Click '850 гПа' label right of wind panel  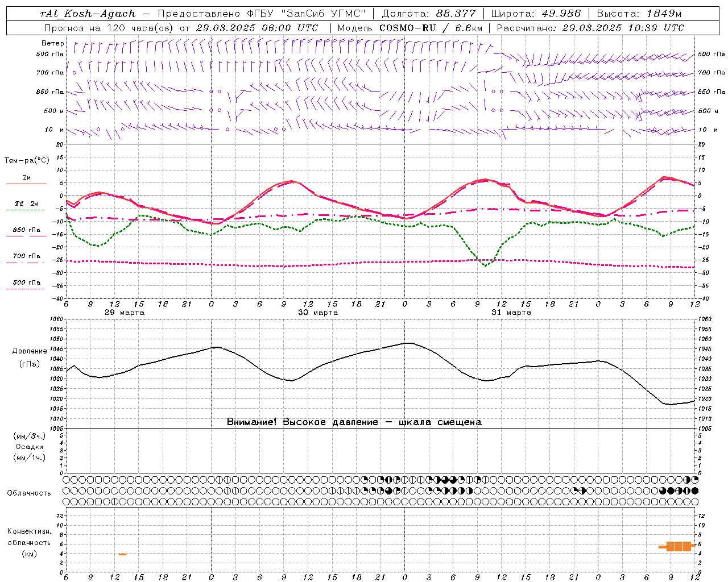pyautogui.click(x=712, y=92)
